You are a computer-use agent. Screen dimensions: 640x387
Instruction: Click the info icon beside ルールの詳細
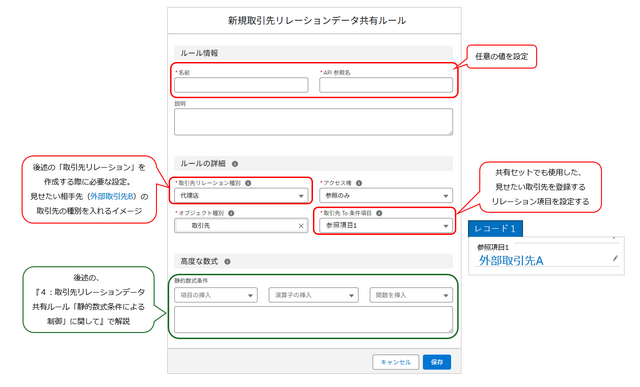pyautogui.click(x=235, y=164)
